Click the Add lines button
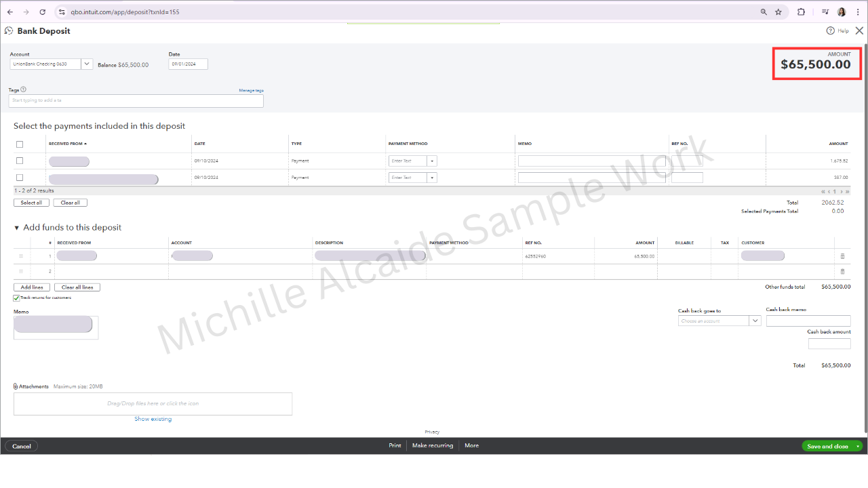868x488 pixels. pyautogui.click(x=32, y=287)
